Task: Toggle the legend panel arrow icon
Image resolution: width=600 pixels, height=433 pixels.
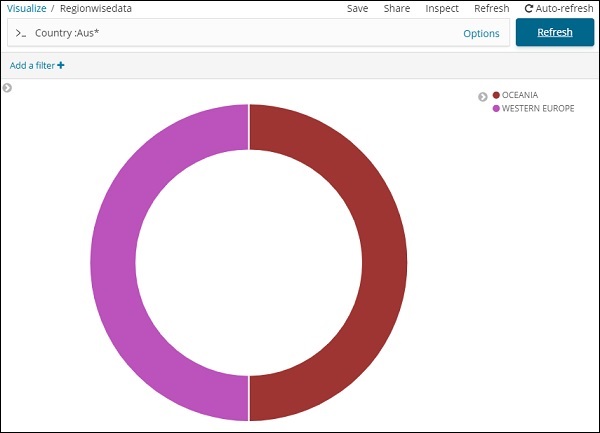Action: 483,97
